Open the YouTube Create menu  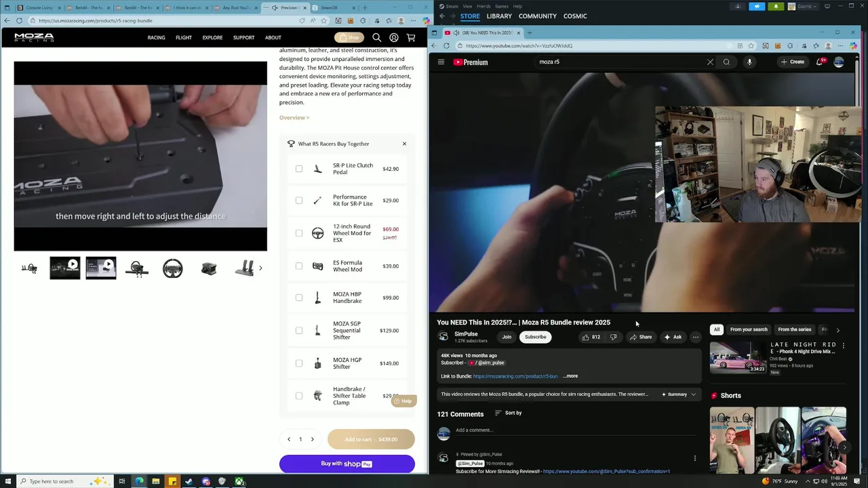click(x=792, y=62)
